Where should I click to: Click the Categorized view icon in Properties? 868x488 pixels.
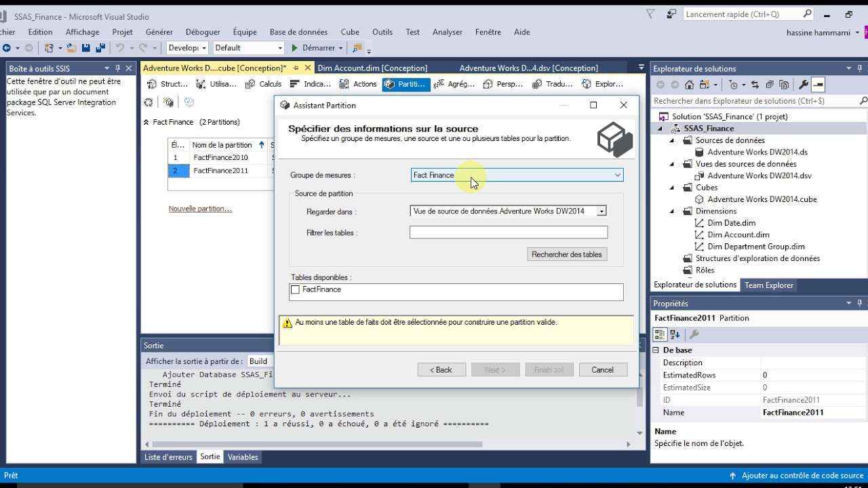pyautogui.click(x=660, y=334)
